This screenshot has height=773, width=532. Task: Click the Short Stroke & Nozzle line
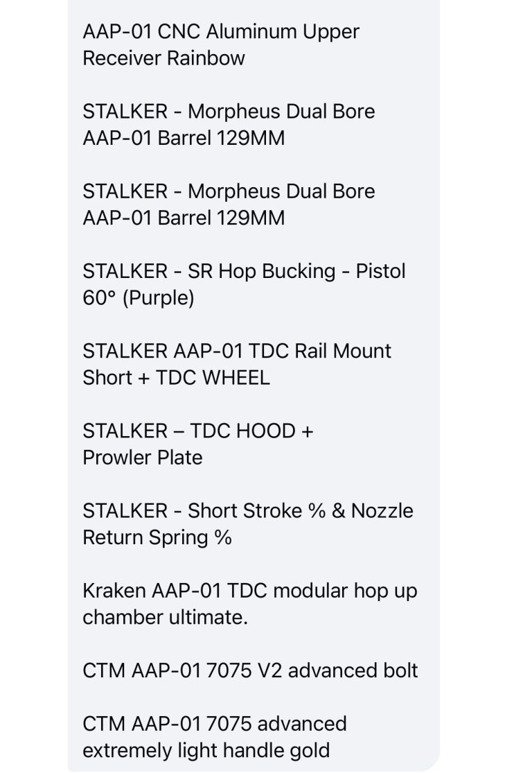248,512
